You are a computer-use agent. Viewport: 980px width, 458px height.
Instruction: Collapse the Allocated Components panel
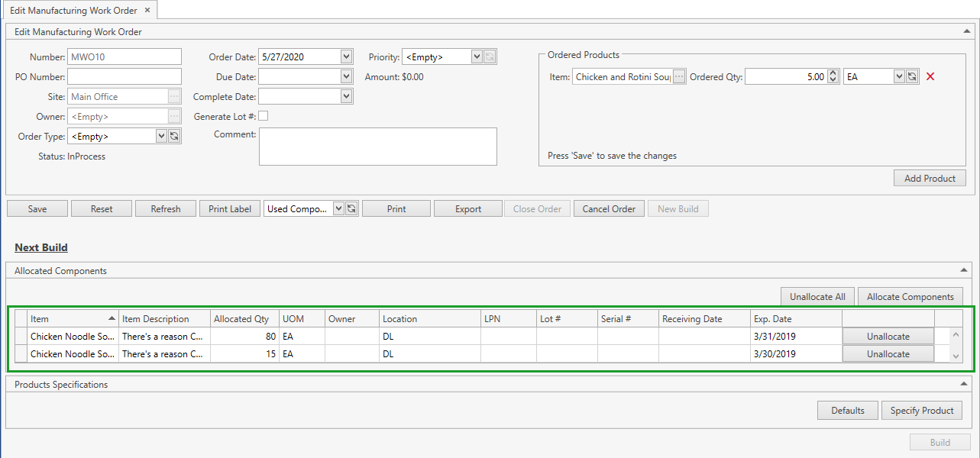(x=967, y=271)
